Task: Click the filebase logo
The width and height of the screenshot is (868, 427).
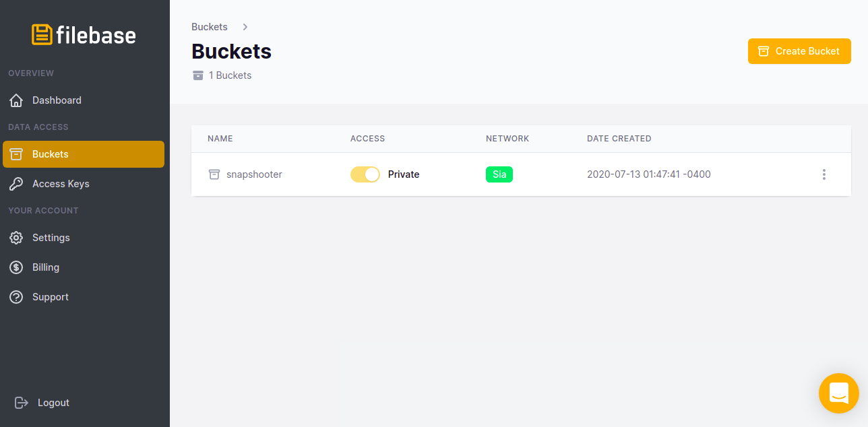Action: [x=84, y=35]
